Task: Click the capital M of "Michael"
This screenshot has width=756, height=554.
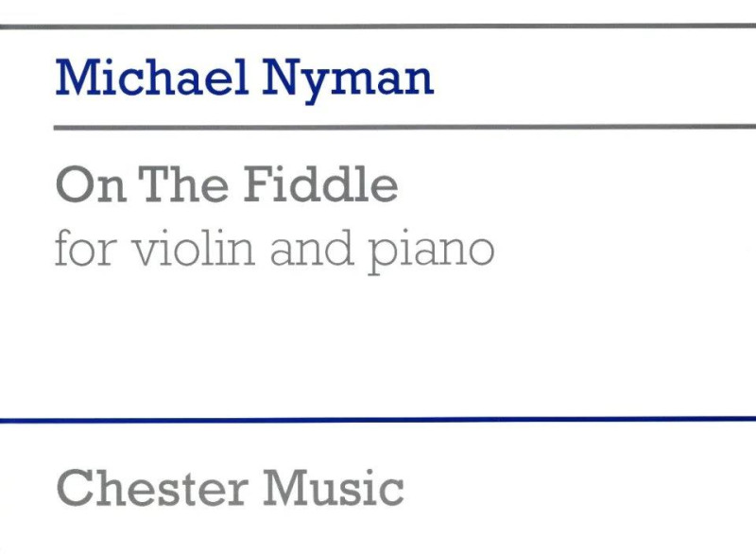Action: tap(77, 78)
